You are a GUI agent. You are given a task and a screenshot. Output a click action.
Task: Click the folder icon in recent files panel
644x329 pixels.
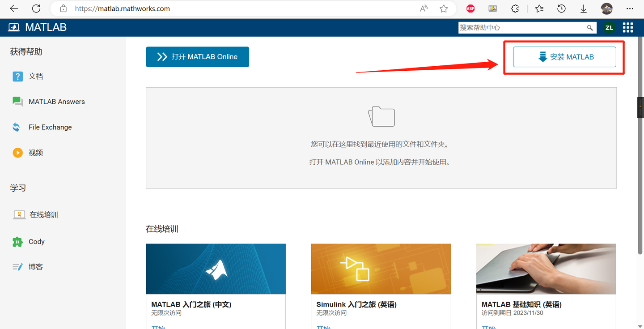click(x=381, y=116)
